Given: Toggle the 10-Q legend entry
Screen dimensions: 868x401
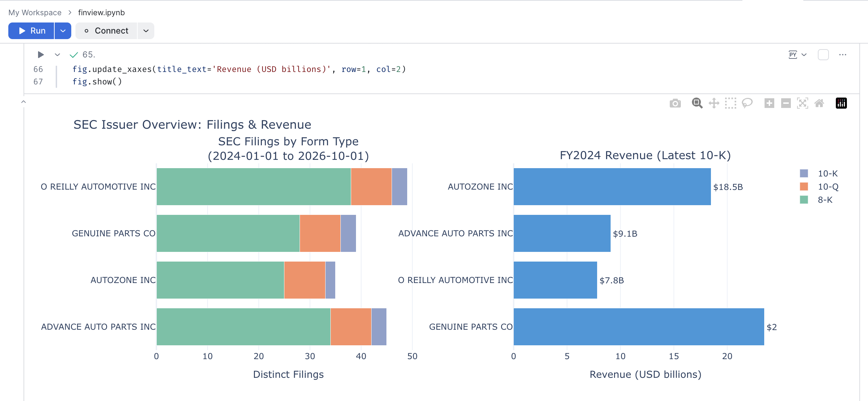Looking at the screenshot, I should coord(819,186).
